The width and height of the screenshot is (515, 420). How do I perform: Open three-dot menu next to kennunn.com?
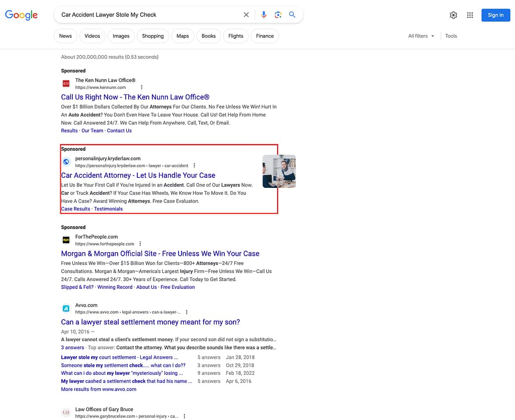(141, 87)
